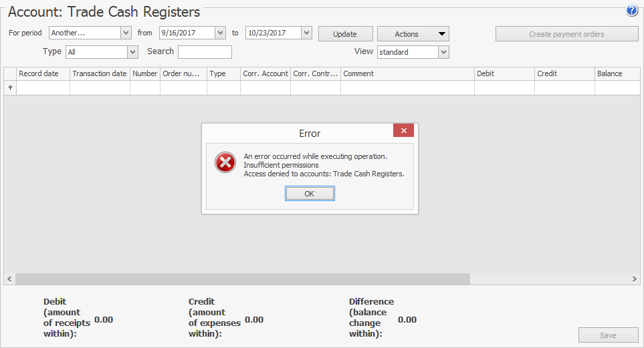Click the horizontal scrollbar right arrow
The height and width of the screenshot is (348, 644).
(x=635, y=279)
